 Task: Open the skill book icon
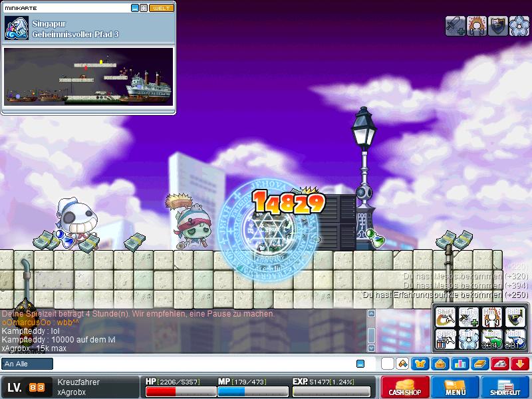click(479, 364)
